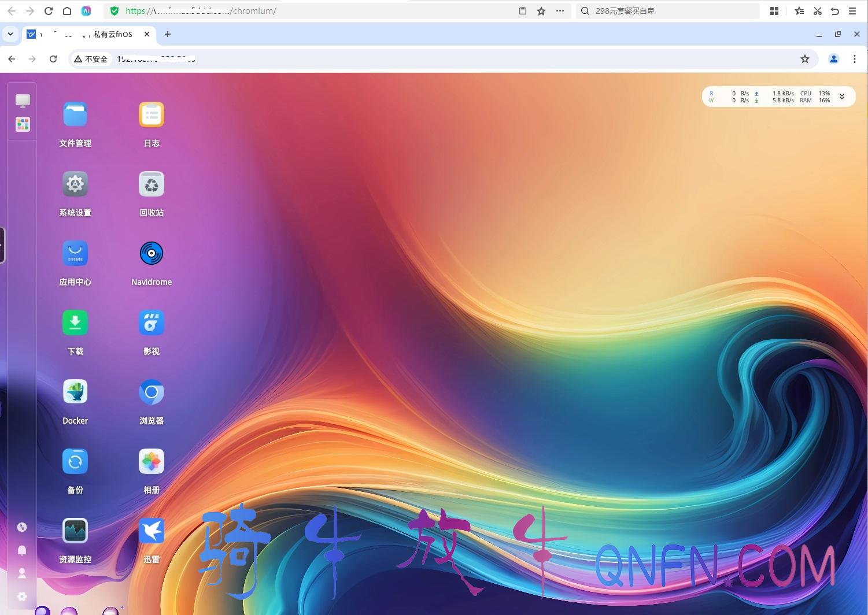Launch 迅雷 Xunlei download app
Viewport: 868px width, 615px height.
[152, 531]
